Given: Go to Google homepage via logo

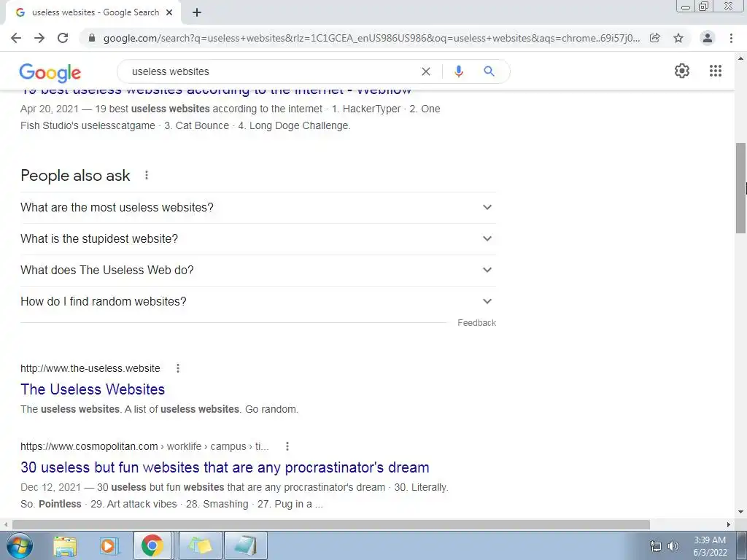Looking at the screenshot, I should (x=50, y=72).
